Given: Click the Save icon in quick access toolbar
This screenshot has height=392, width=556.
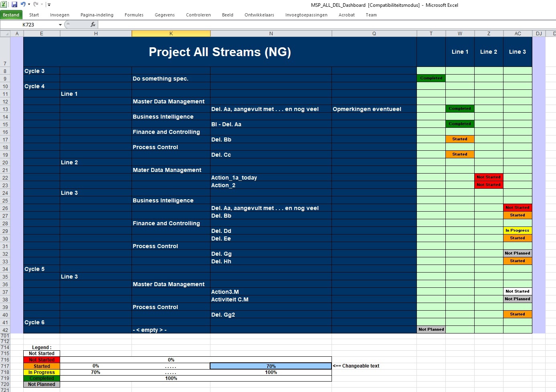Looking at the screenshot, I should pos(14,5).
